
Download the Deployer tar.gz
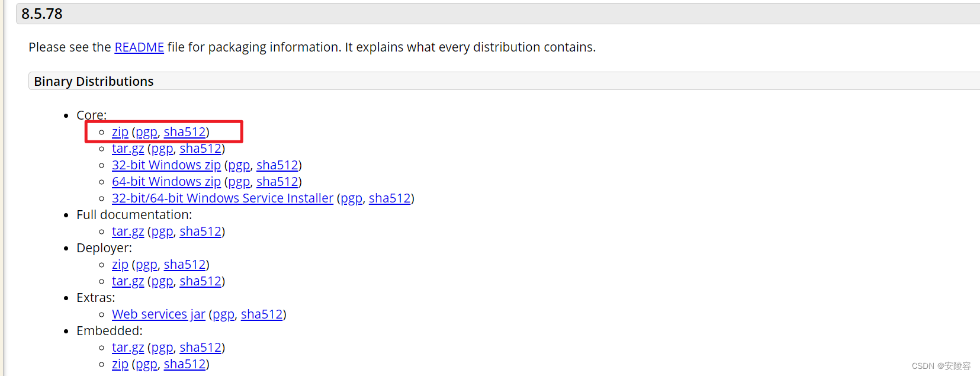(x=128, y=281)
